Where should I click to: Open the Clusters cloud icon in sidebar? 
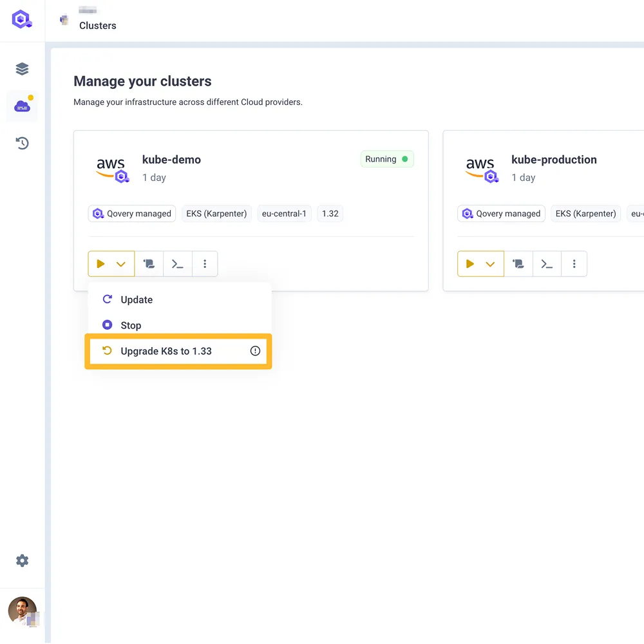[22, 106]
